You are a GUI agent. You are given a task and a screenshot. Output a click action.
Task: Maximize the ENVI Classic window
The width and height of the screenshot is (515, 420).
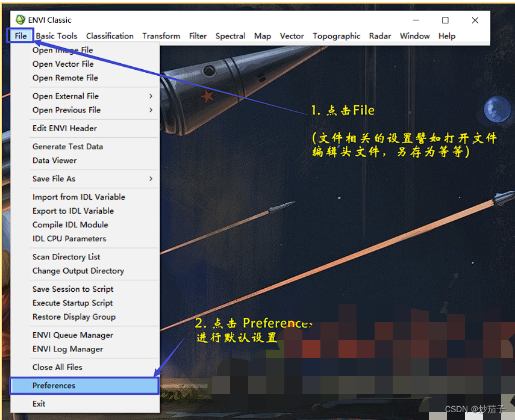click(445, 20)
